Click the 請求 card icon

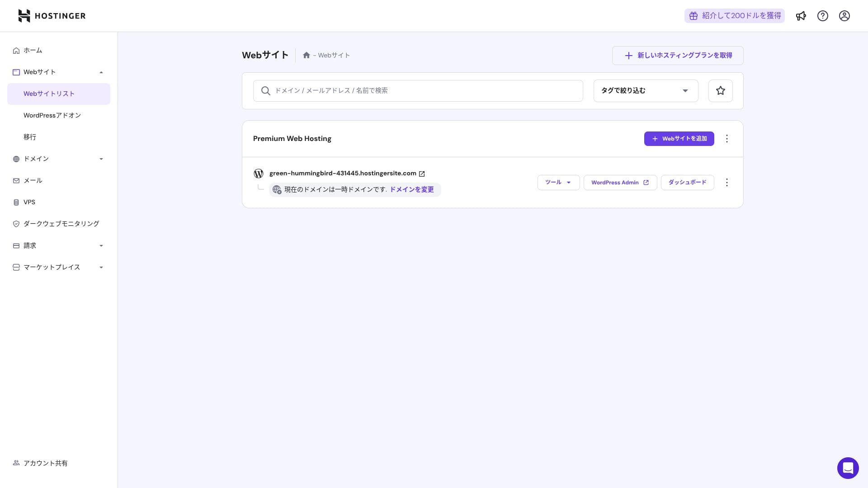point(16,246)
